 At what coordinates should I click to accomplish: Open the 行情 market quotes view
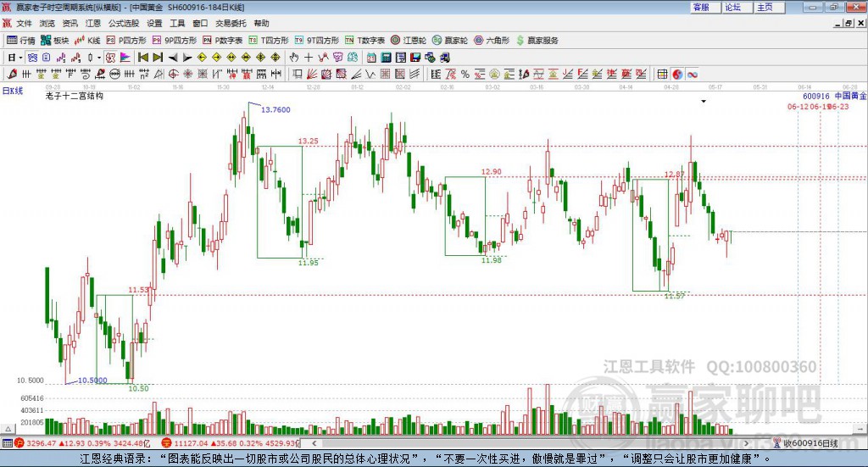point(21,41)
